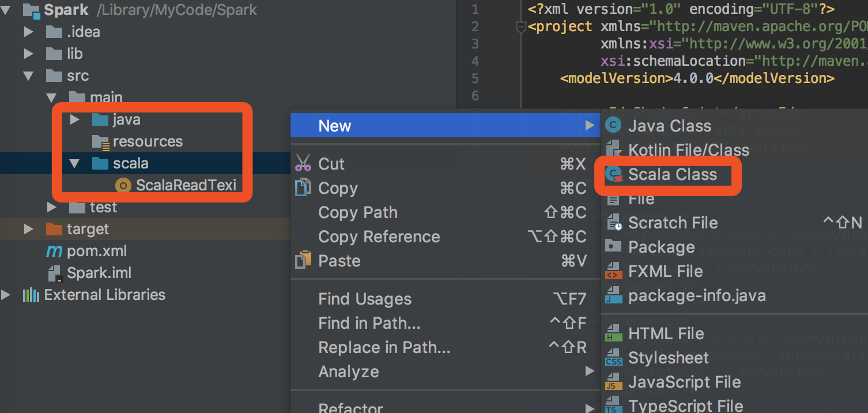Screen dimensions: 868x413
Task: Click the Paste icon in context menu
Action: 303,260
